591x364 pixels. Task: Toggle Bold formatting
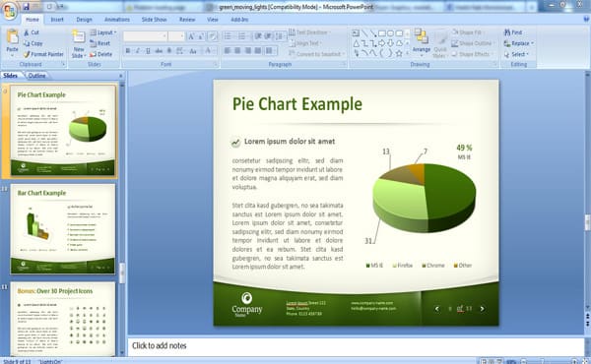coord(128,50)
